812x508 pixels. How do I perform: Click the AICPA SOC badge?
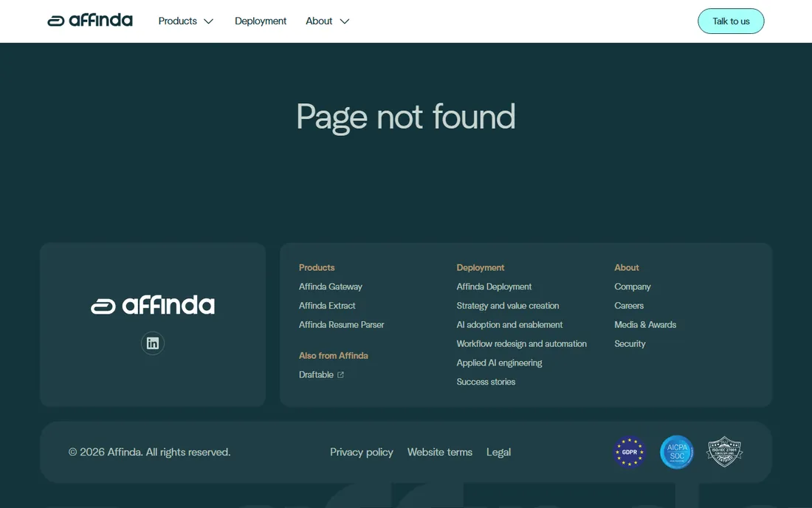pyautogui.click(x=677, y=452)
